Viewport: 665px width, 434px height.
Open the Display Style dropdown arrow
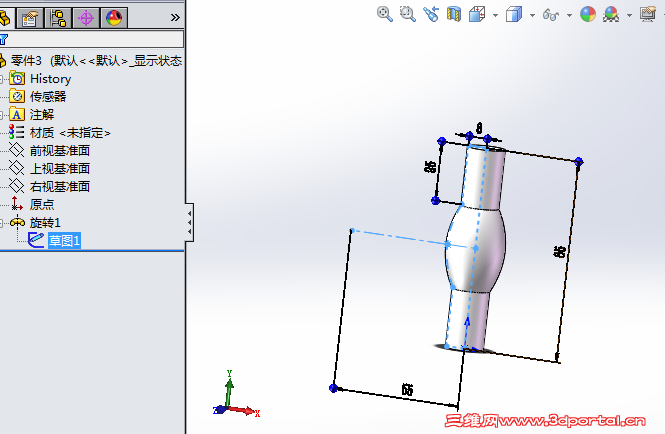(532, 15)
